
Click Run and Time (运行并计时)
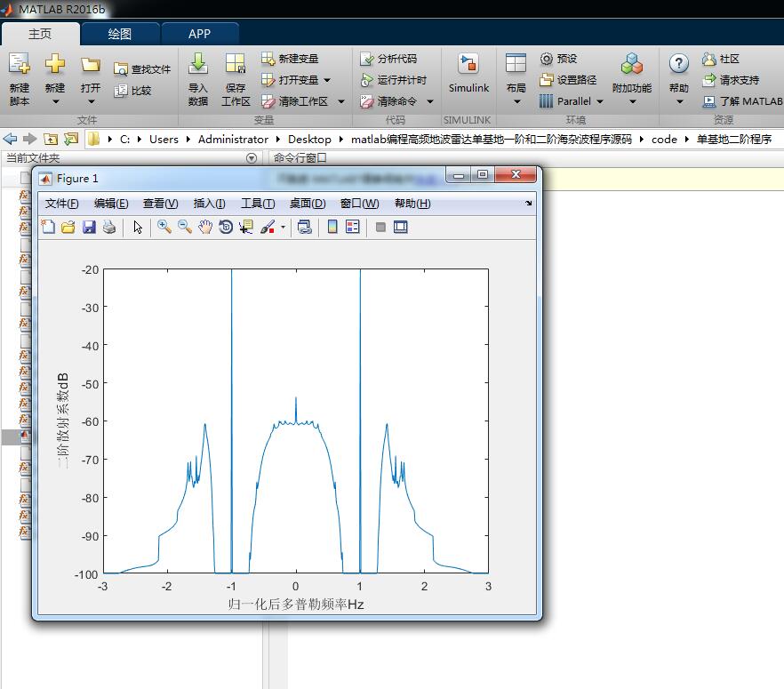[x=393, y=80]
